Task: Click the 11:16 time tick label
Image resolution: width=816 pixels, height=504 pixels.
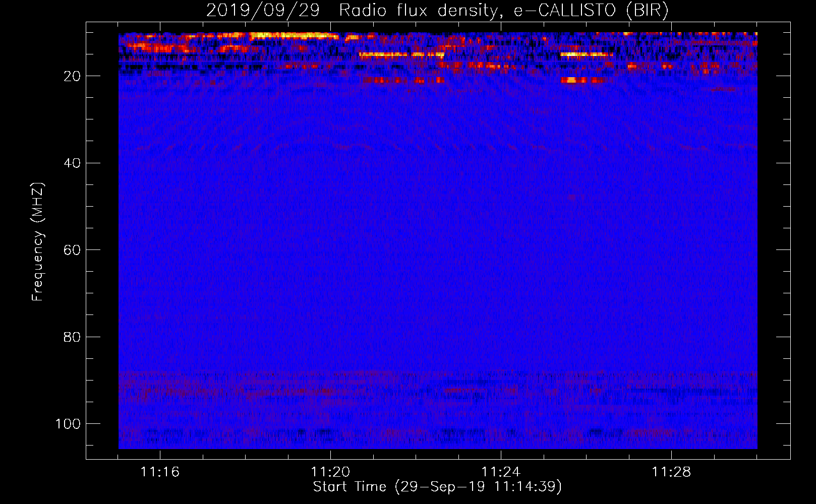Action: point(160,472)
